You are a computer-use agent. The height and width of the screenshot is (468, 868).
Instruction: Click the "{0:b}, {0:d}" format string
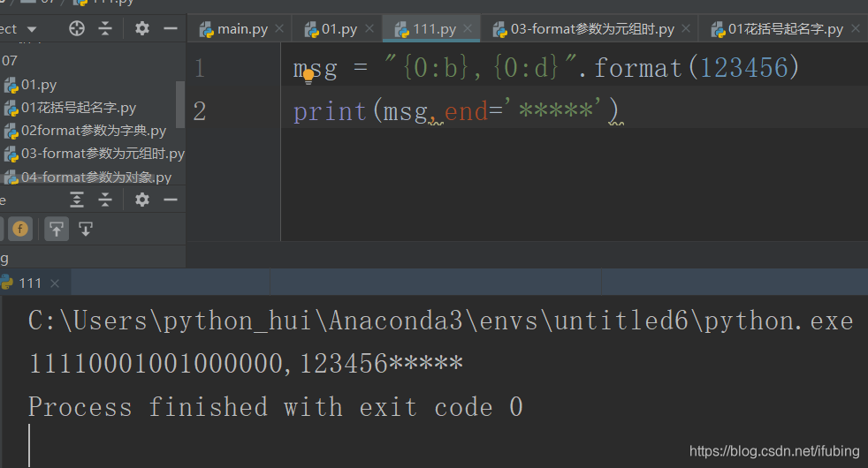click(x=481, y=67)
